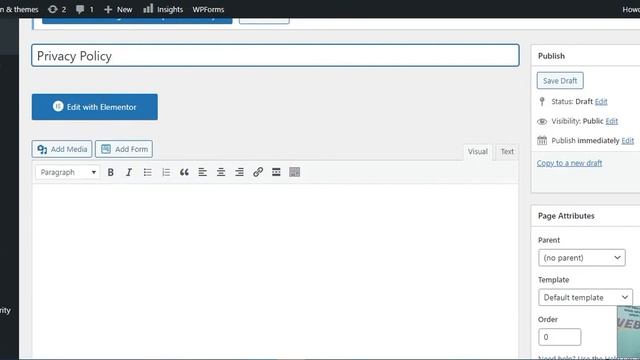Insert or edit a link
Image resolution: width=640 pixels, height=360 pixels.
click(258, 172)
